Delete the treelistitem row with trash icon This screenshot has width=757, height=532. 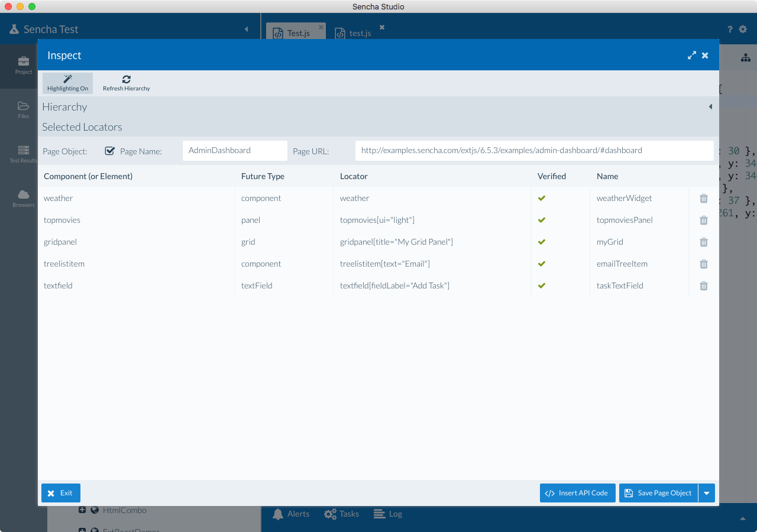click(703, 264)
